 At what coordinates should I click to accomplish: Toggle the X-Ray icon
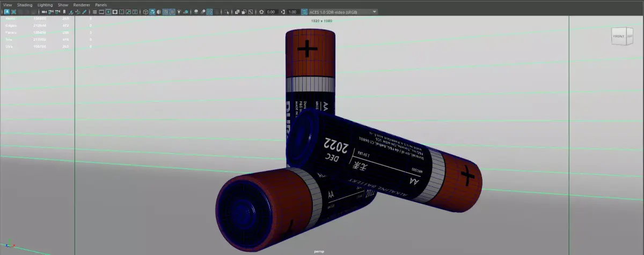coord(237,12)
